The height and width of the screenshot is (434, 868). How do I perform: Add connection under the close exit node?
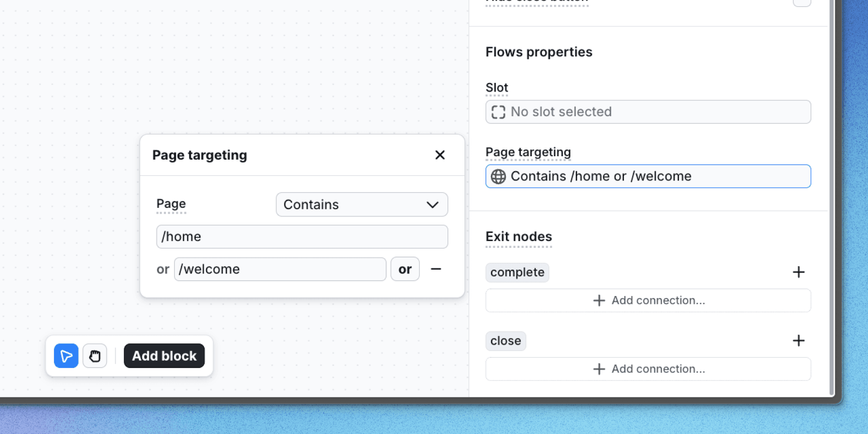point(648,368)
